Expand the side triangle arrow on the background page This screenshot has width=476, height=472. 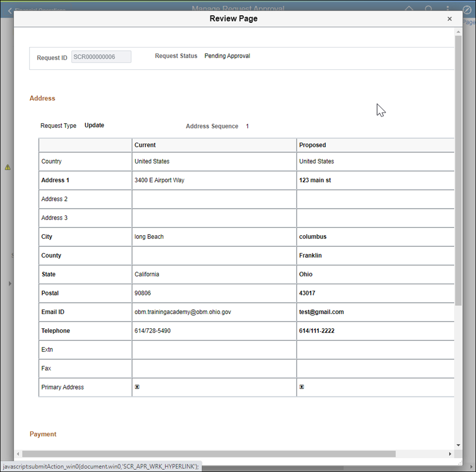pos(10,284)
